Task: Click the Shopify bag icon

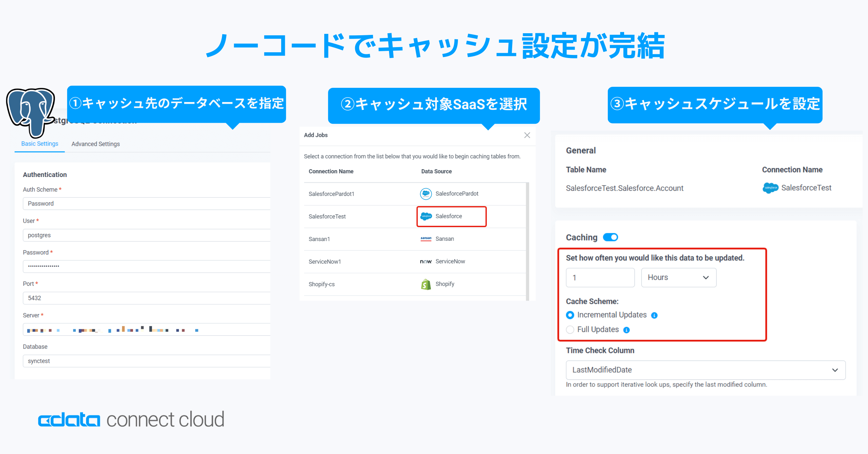Action: [426, 284]
